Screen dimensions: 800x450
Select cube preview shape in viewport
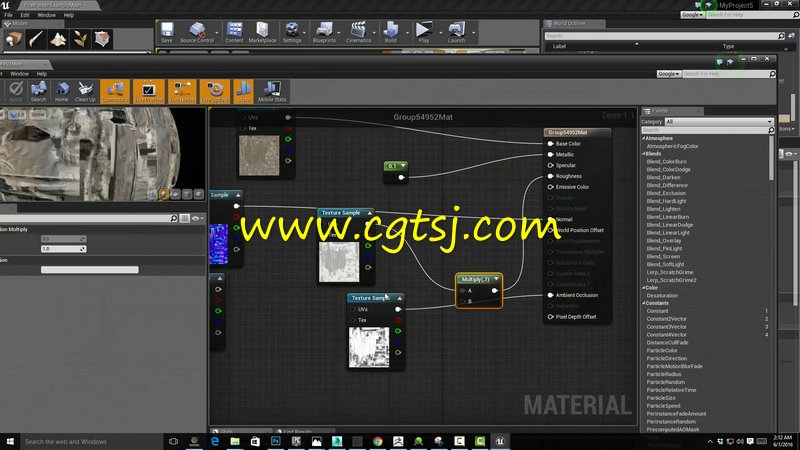[x=187, y=194]
